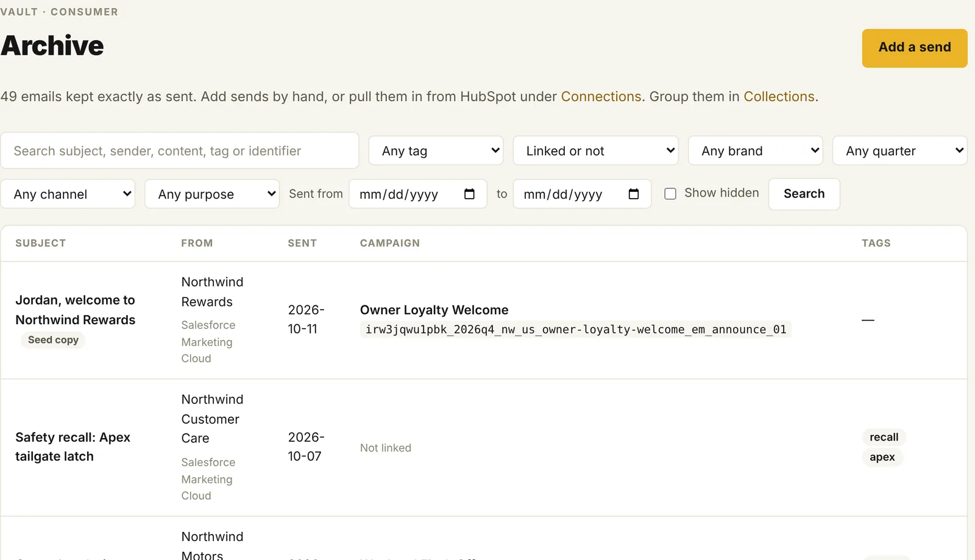
Task: Click the Seed copy badge
Action: pyautogui.click(x=53, y=340)
